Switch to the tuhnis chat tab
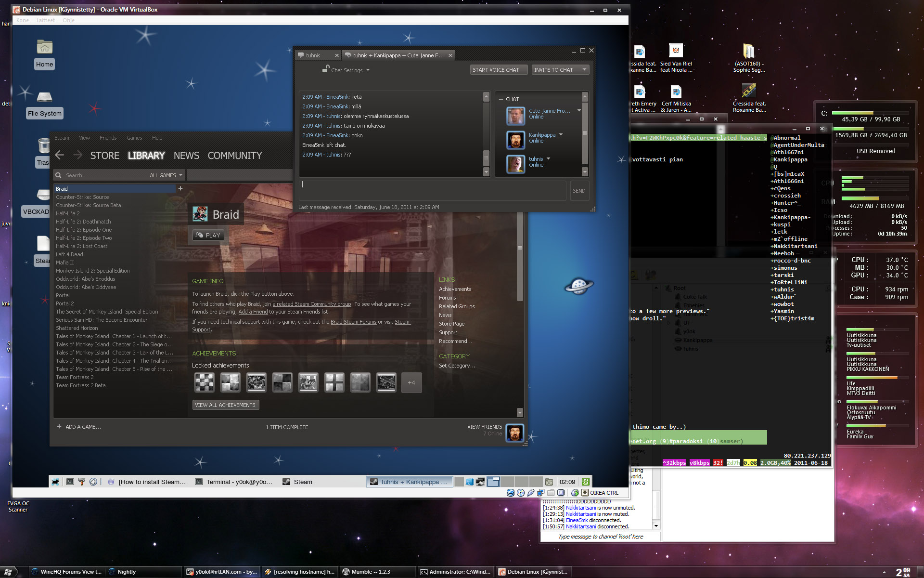Image resolution: width=924 pixels, height=578 pixels. coord(314,55)
